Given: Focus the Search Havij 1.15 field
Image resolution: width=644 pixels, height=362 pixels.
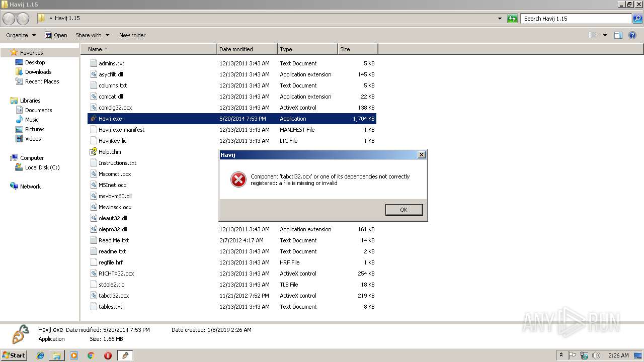Looking at the screenshot, I should pos(577,19).
